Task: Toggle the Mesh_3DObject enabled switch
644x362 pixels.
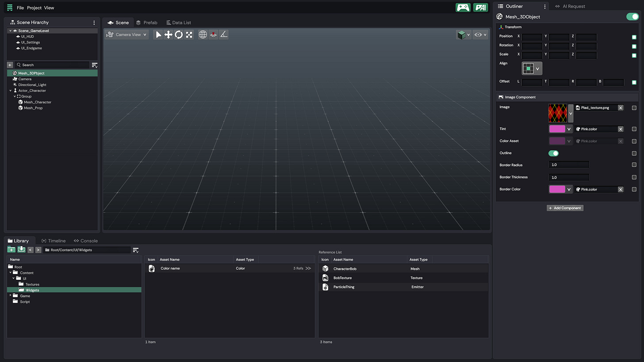Action: (x=632, y=17)
